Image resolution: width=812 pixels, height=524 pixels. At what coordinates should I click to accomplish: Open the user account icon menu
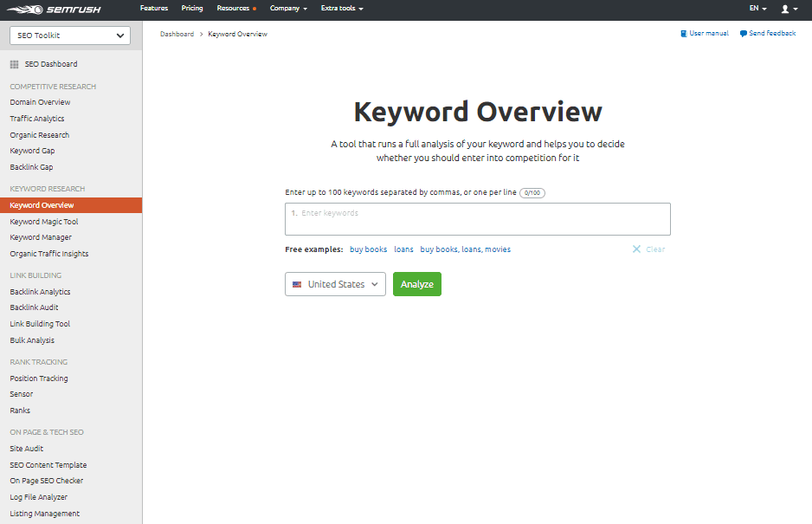[789, 9]
